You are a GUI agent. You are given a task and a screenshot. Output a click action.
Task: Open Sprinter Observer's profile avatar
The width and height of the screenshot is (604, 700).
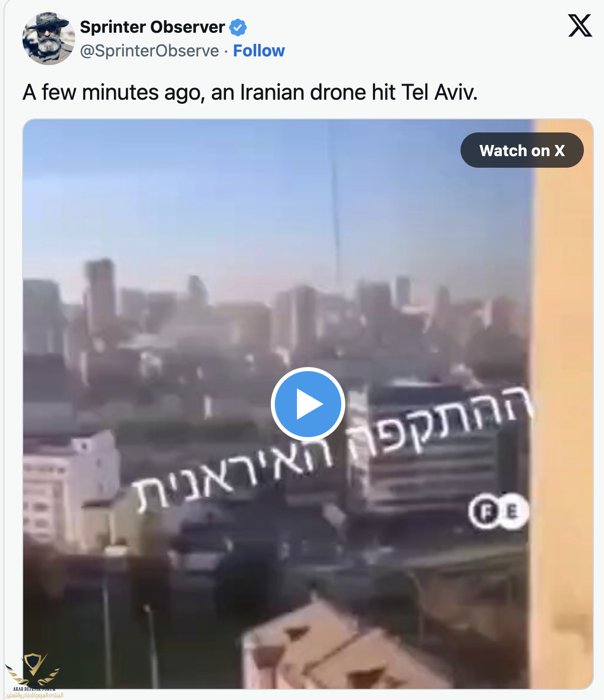[49, 39]
